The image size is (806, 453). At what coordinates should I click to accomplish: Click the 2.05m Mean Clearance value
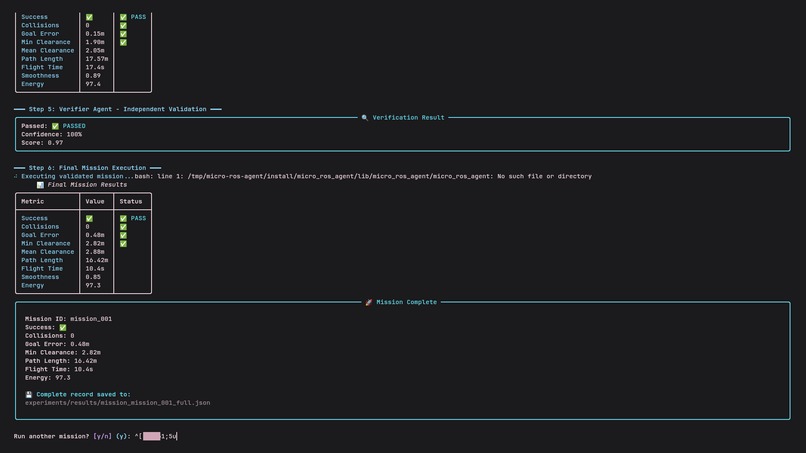[x=95, y=51]
